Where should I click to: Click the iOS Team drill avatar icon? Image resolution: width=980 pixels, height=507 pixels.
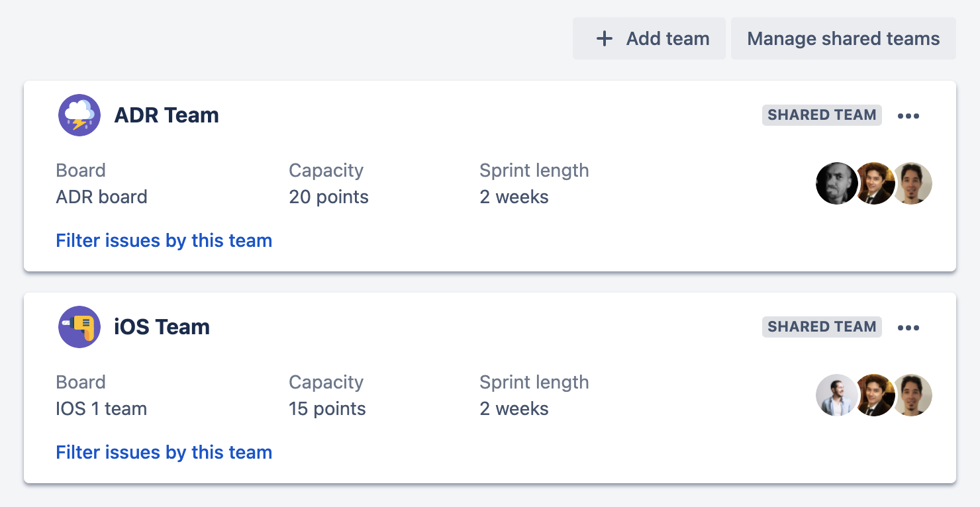coord(79,327)
